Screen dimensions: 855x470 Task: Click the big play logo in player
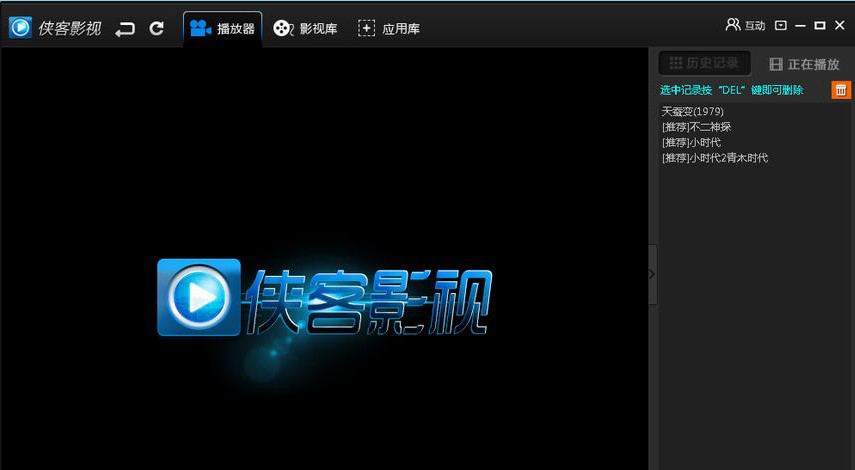[x=199, y=297]
